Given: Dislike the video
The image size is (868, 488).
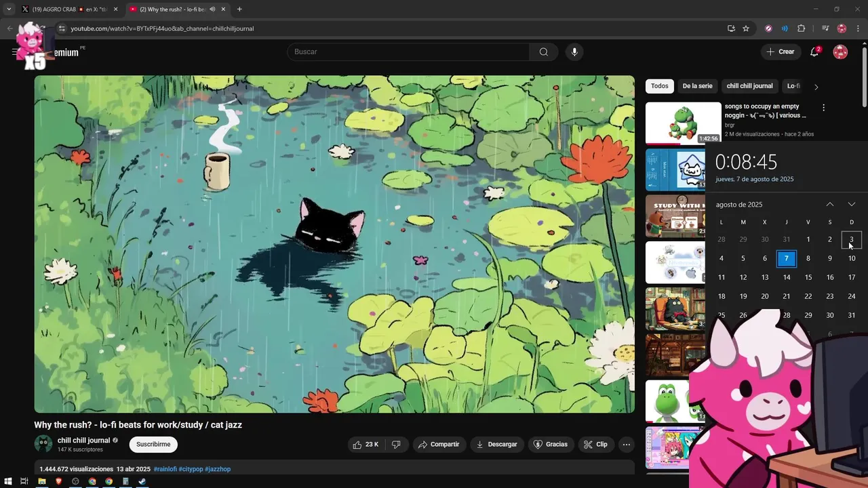Looking at the screenshot, I should [396, 445].
